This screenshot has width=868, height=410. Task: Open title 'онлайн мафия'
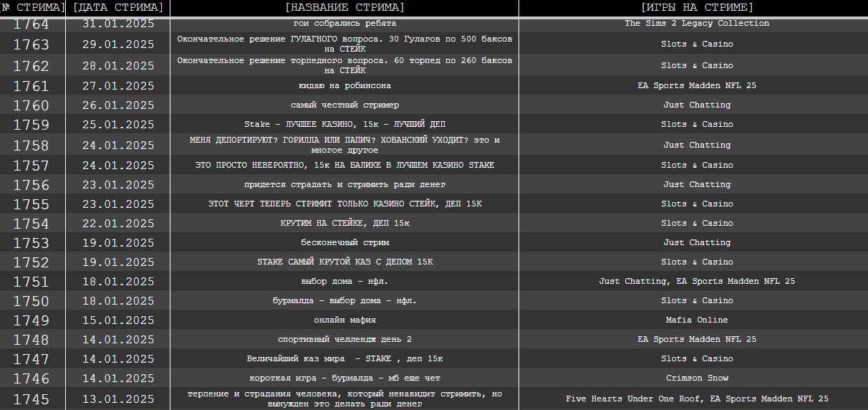click(x=344, y=320)
